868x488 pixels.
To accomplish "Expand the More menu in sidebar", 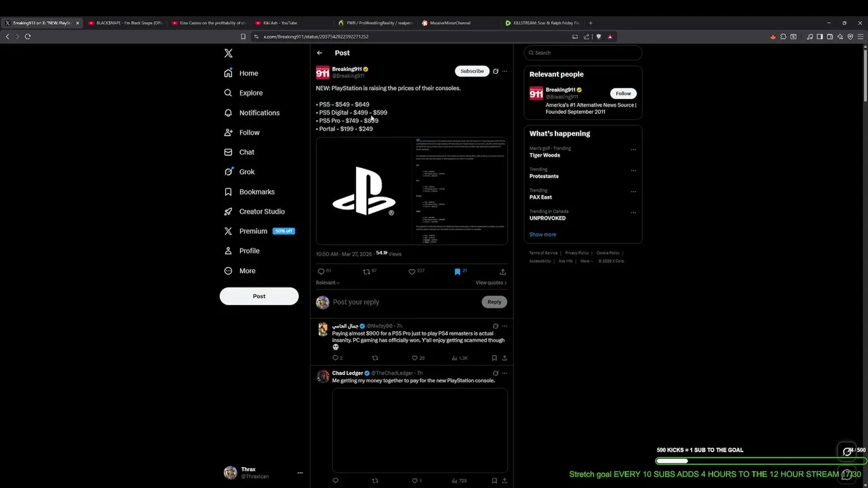I will (240, 270).
